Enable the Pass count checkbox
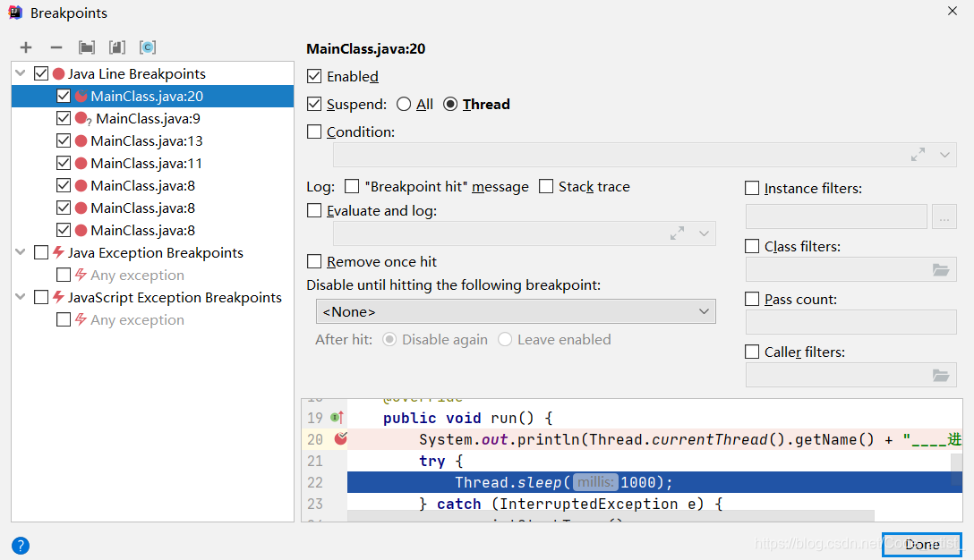974x560 pixels. coord(752,300)
